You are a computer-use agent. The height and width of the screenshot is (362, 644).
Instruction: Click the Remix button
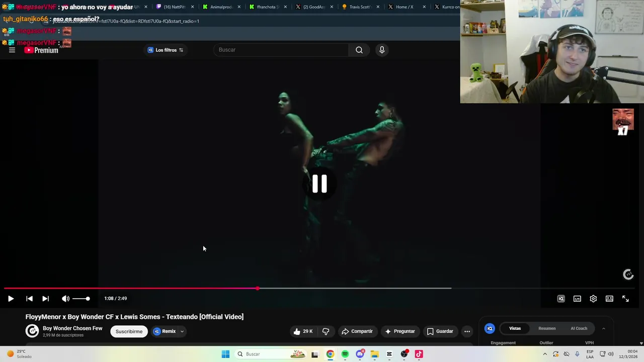(x=165, y=331)
